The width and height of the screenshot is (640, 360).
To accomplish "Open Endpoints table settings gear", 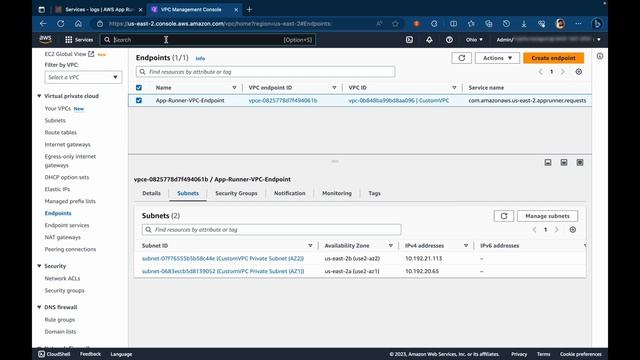I will click(579, 71).
